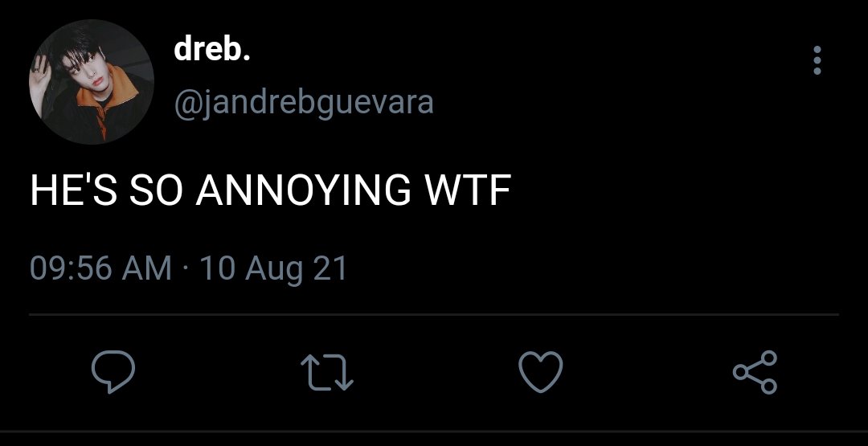Reply to the tweet via speech bubble icon
Screen dimensions: 868x446
click(113, 372)
